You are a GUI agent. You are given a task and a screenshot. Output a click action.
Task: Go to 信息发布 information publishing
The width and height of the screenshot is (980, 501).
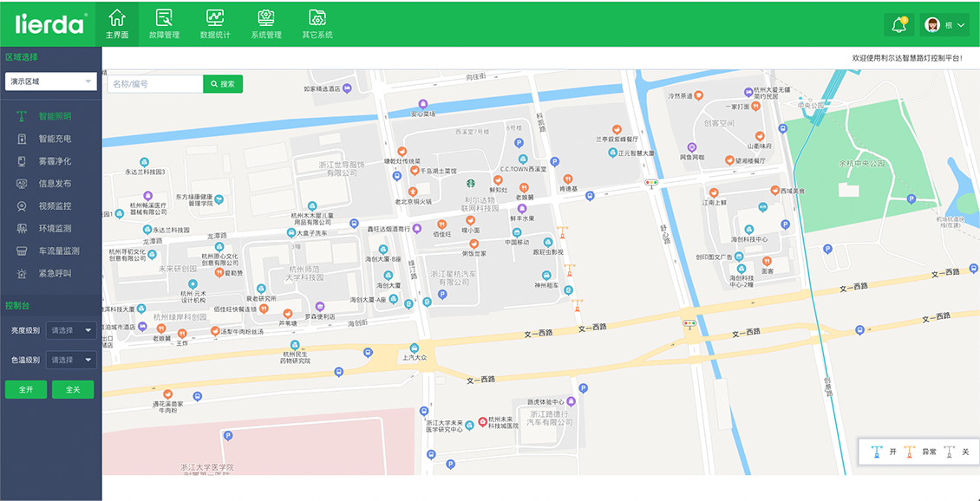click(x=54, y=184)
